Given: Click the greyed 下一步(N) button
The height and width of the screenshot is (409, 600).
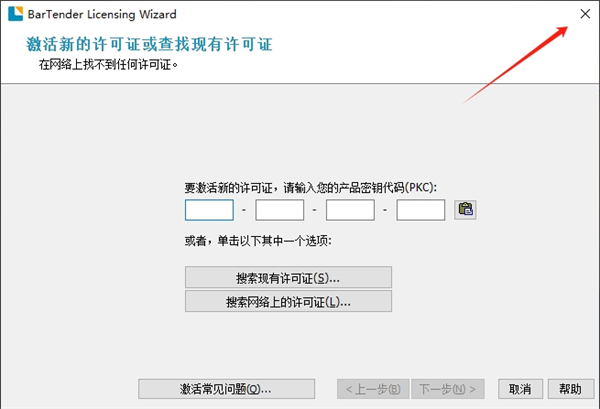Looking at the screenshot, I should (448, 389).
